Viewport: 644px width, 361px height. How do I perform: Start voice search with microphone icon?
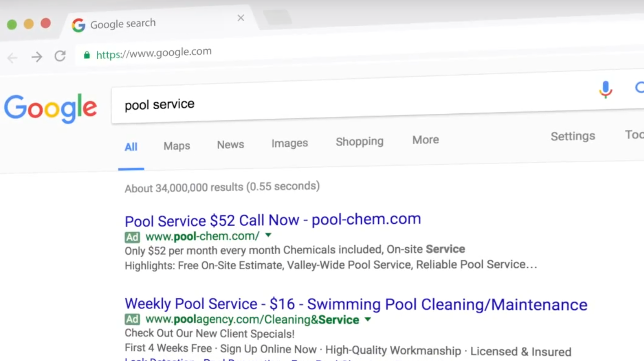[605, 89]
